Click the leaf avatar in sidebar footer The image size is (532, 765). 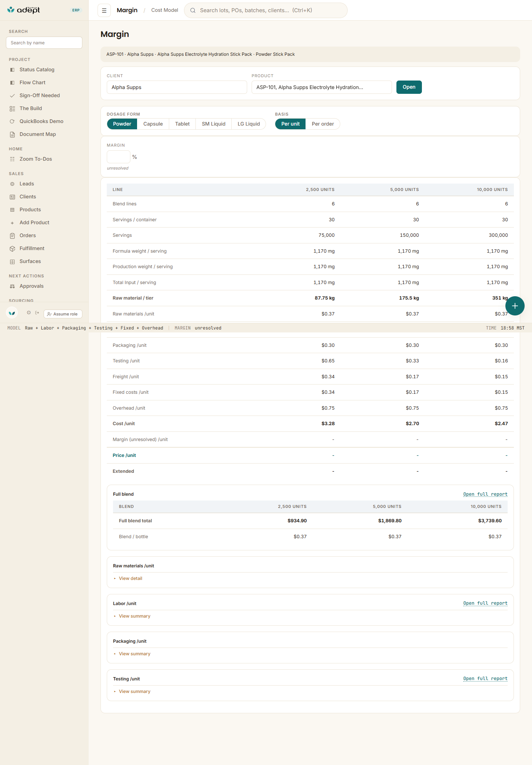point(12,313)
